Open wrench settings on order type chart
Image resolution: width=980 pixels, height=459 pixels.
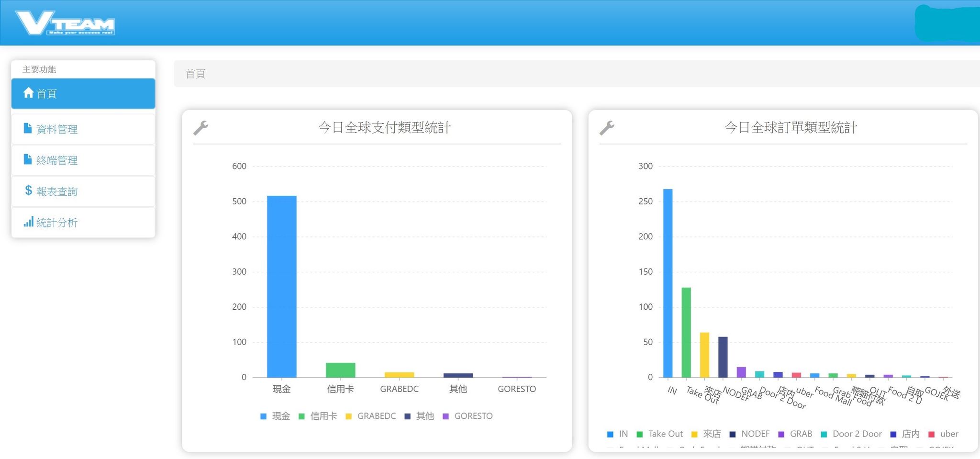click(x=607, y=128)
